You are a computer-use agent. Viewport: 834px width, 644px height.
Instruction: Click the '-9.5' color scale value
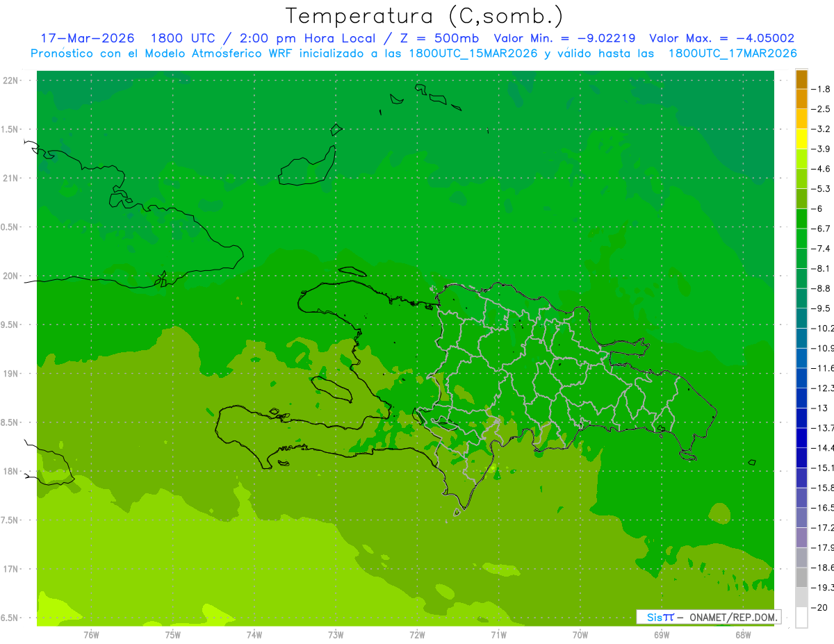pyautogui.click(x=821, y=308)
